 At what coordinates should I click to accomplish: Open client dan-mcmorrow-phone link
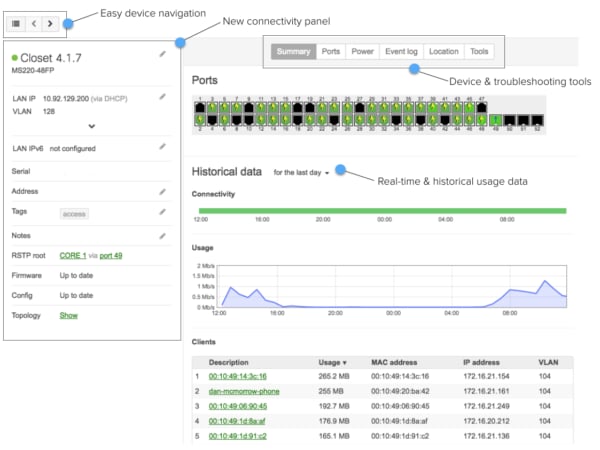point(244,391)
